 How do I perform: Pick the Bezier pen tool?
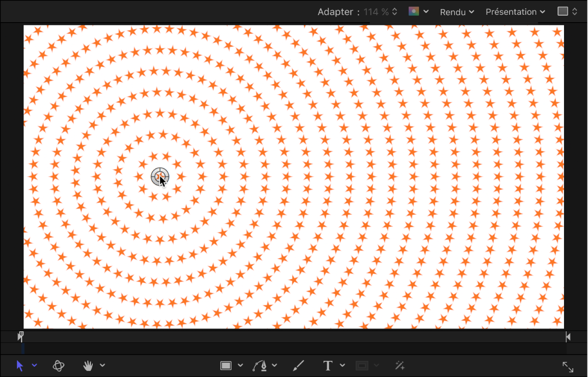[260, 366]
